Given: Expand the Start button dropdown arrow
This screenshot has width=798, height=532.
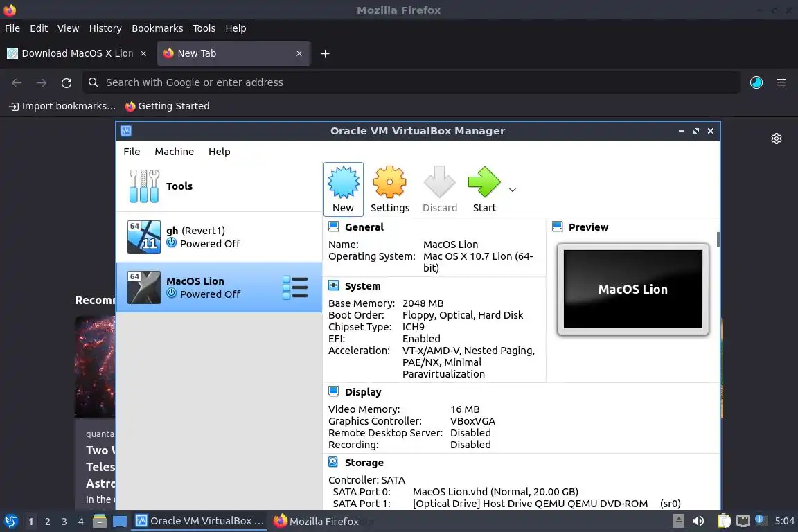Looking at the screenshot, I should pos(513,190).
